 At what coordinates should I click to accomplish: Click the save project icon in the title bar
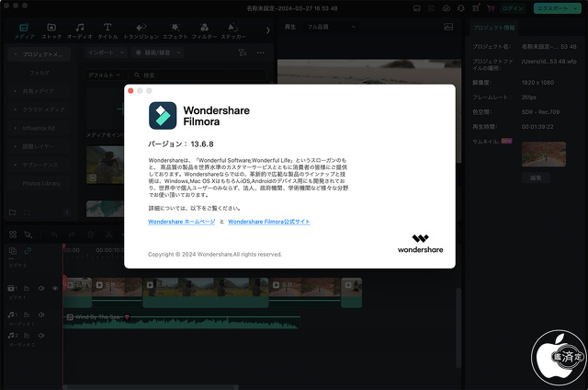click(432, 8)
